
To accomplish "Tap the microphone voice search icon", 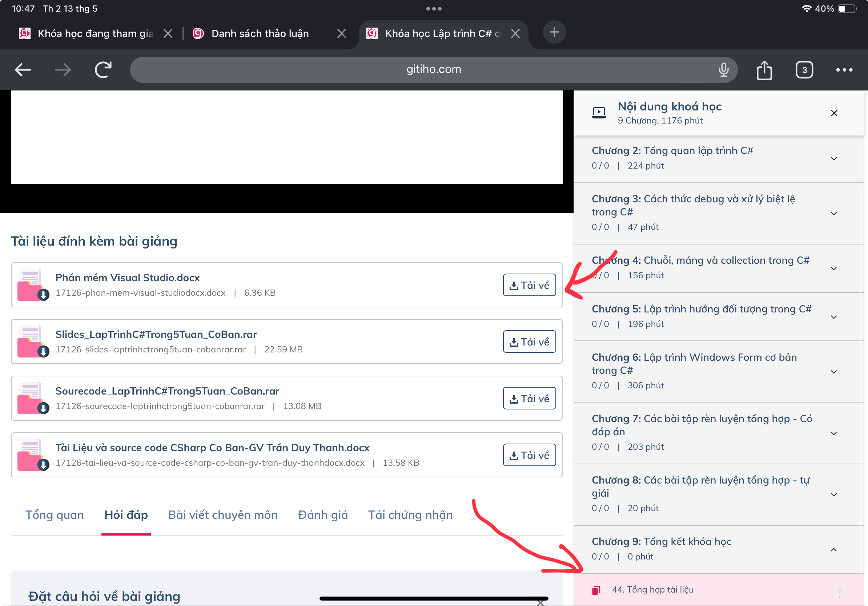I will pos(723,70).
